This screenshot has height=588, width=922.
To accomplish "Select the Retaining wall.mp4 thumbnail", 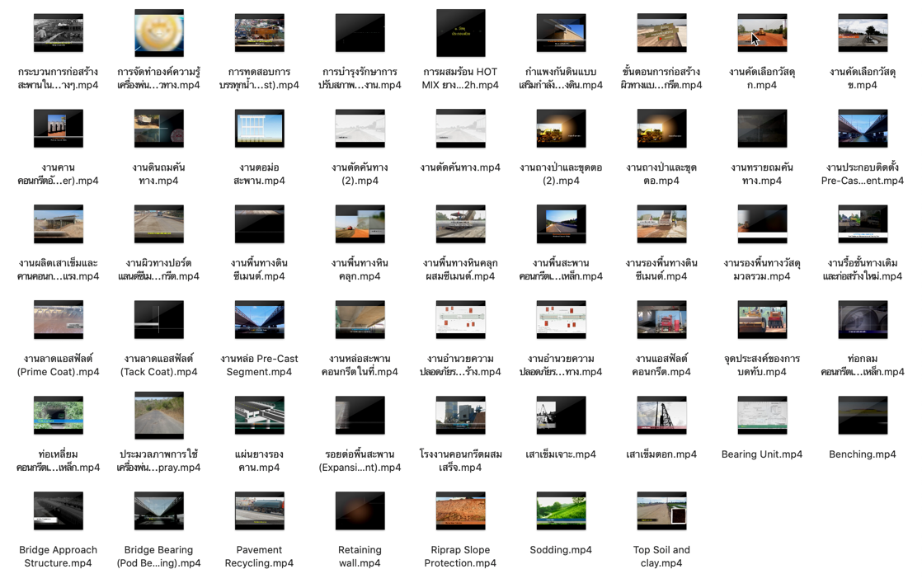I will pos(360,511).
